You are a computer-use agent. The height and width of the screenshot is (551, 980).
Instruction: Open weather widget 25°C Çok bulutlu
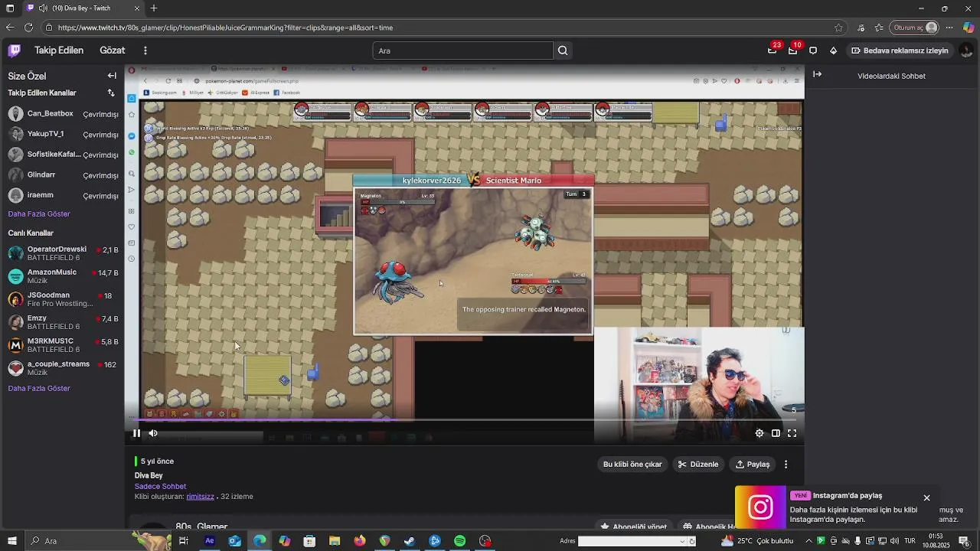756,541
